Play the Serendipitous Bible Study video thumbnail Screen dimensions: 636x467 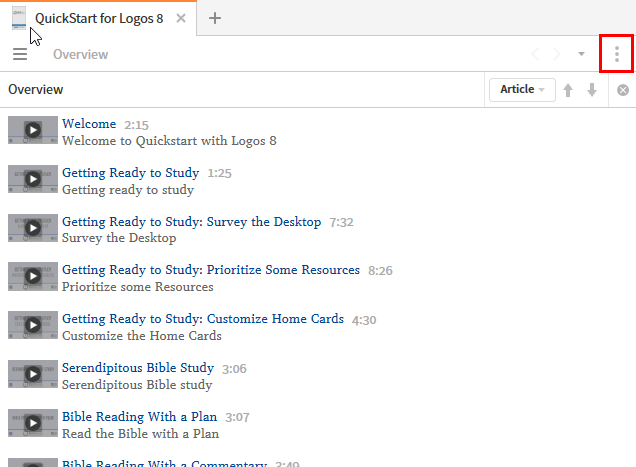[x=33, y=374]
